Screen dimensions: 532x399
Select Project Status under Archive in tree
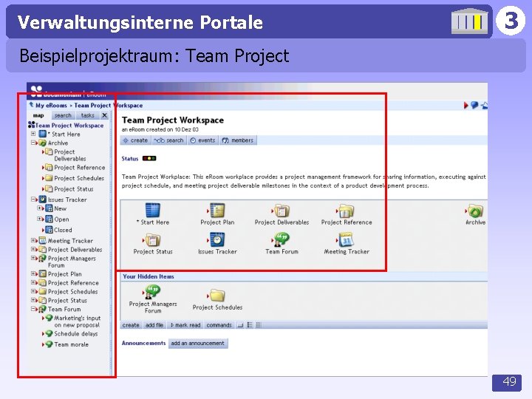(x=74, y=189)
